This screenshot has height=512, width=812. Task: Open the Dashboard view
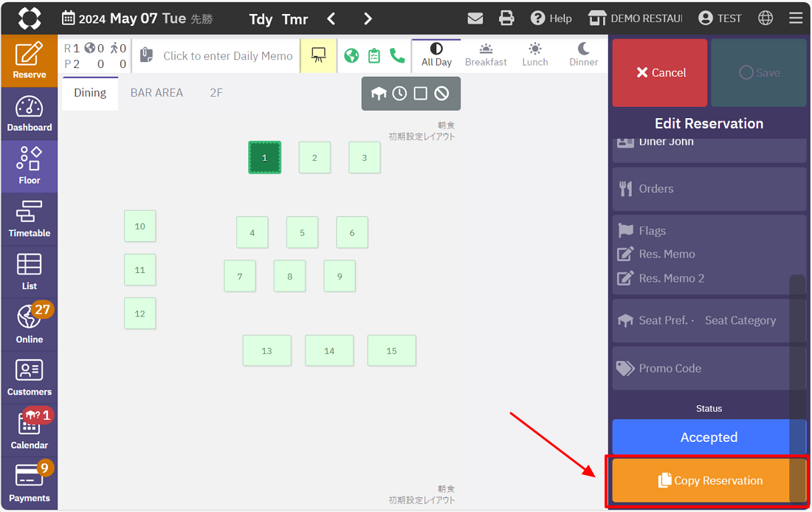click(x=29, y=114)
